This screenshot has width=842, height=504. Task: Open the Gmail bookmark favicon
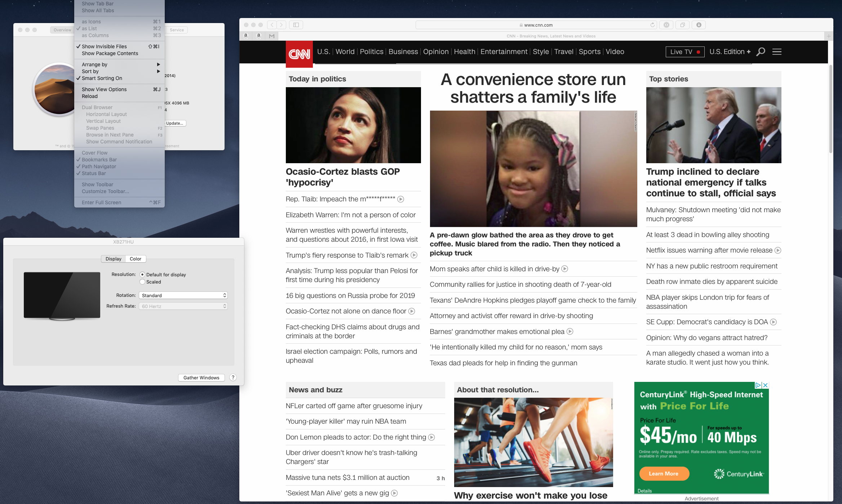272,36
